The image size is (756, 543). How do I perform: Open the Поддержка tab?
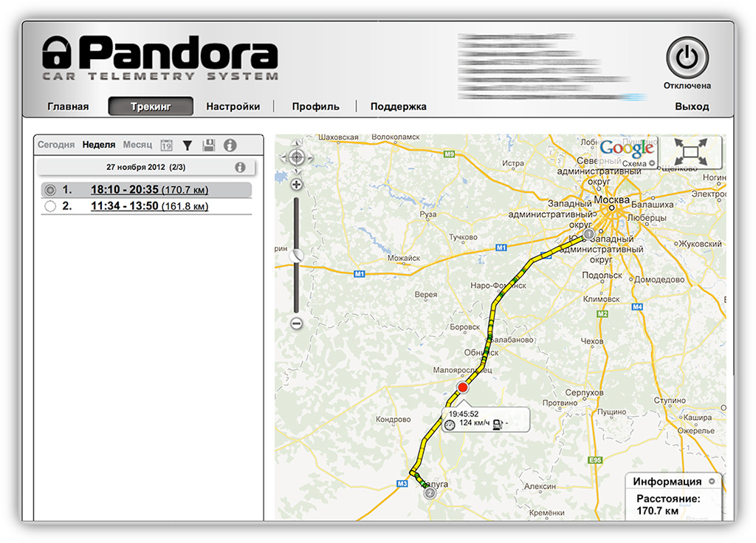[398, 106]
